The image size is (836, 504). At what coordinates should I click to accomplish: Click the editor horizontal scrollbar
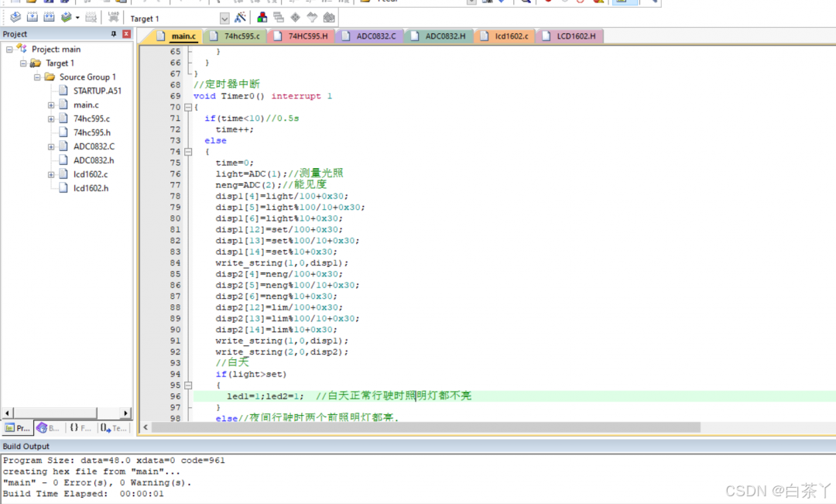426,427
